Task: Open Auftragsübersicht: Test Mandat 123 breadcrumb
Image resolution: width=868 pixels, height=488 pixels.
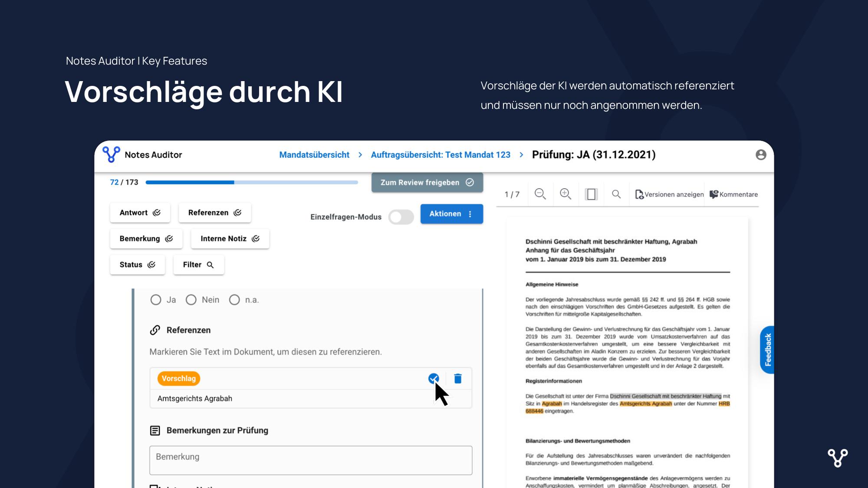Action: tap(441, 155)
